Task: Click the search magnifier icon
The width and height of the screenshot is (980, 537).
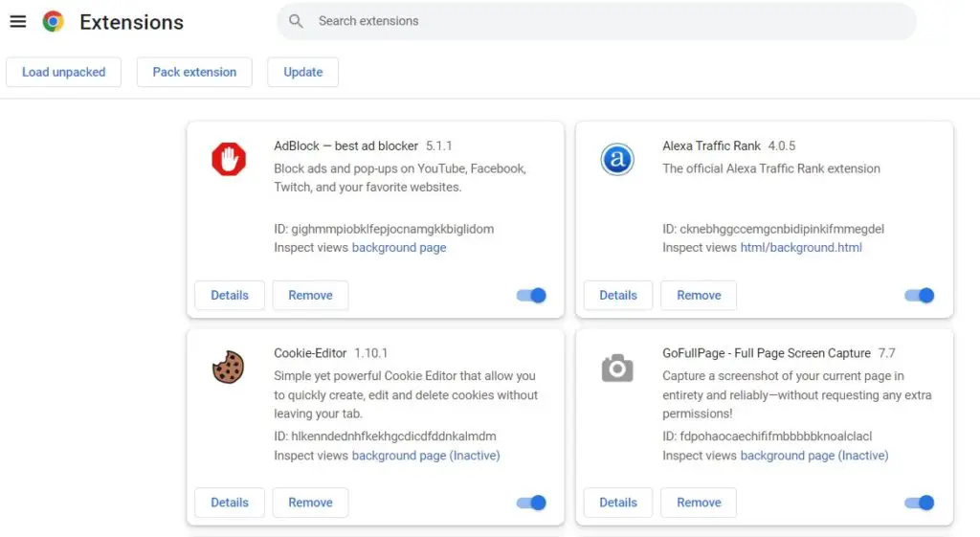Action: click(296, 21)
